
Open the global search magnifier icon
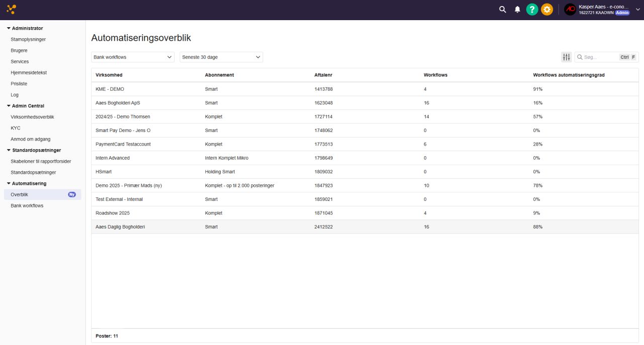503,10
